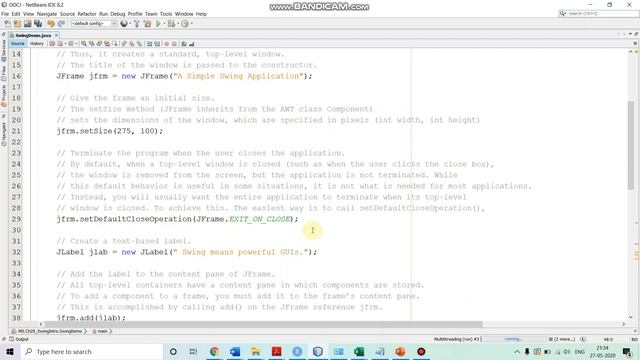Open the default config combo box

[94, 24]
